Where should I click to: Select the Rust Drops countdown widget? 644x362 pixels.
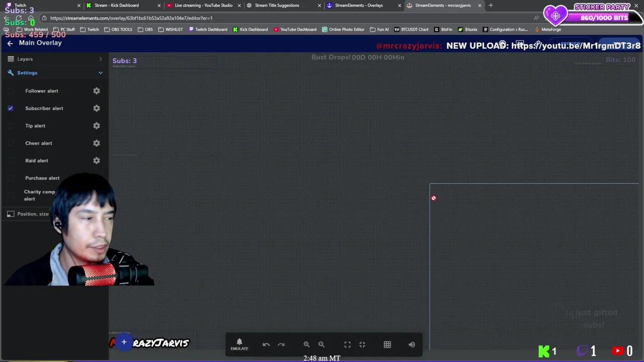(358, 57)
